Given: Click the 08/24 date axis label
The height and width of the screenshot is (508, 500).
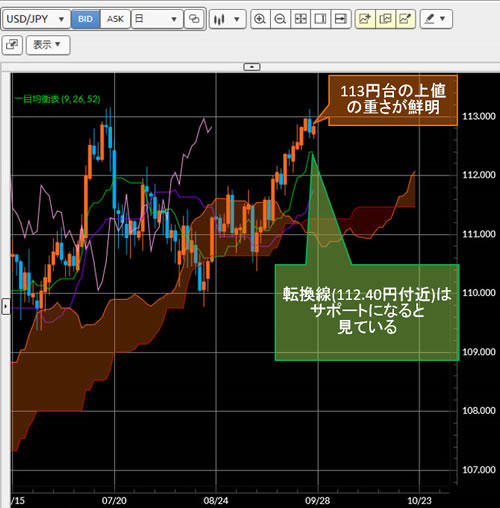Looking at the screenshot, I should (216, 501).
